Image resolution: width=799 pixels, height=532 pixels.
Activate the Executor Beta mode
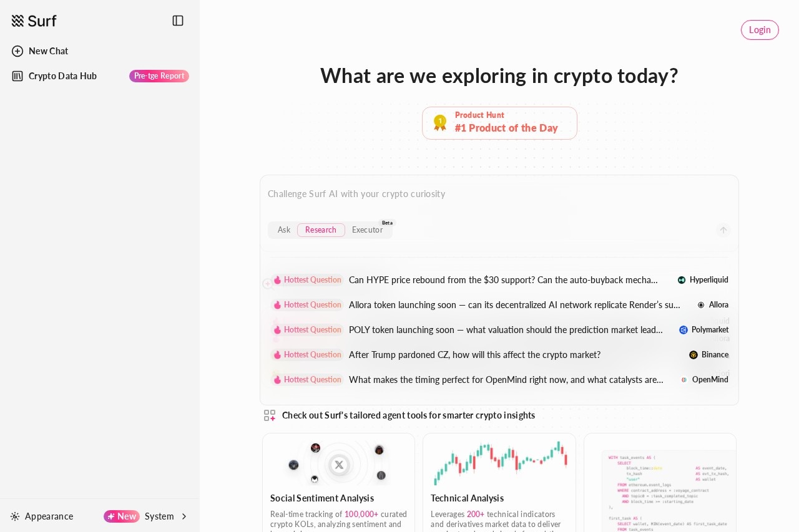click(367, 230)
